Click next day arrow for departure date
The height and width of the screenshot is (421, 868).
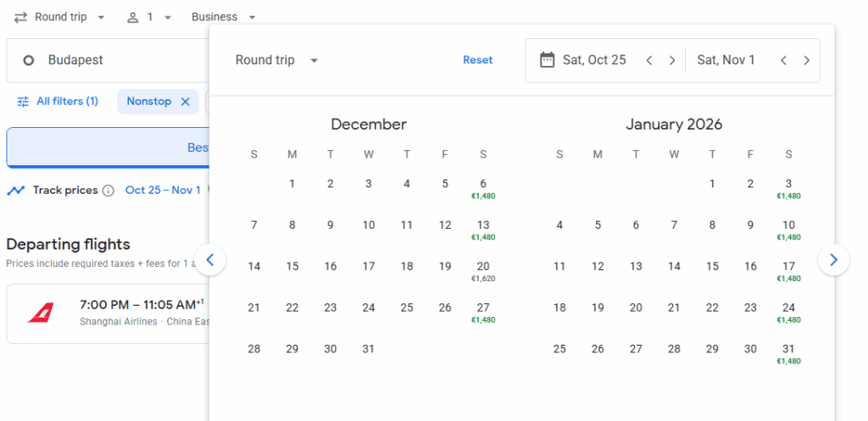pyautogui.click(x=672, y=60)
